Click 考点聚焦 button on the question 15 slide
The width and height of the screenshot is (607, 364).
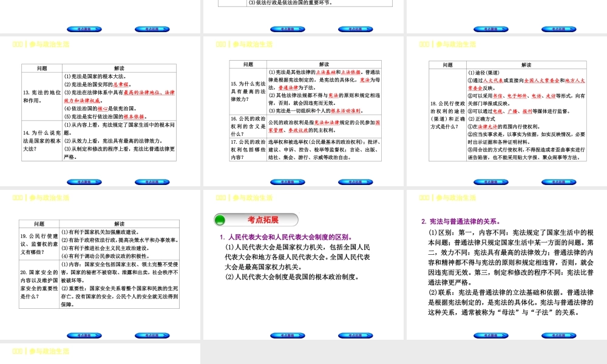(288, 182)
